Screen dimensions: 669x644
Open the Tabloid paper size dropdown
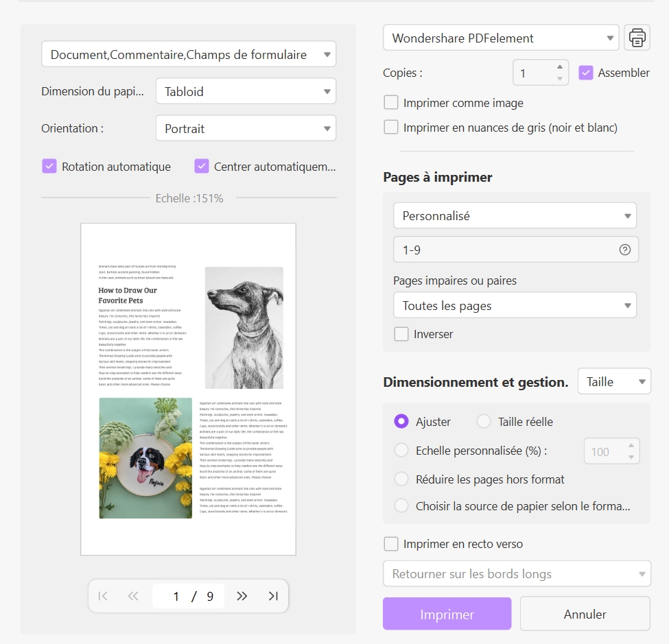[246, 91]
